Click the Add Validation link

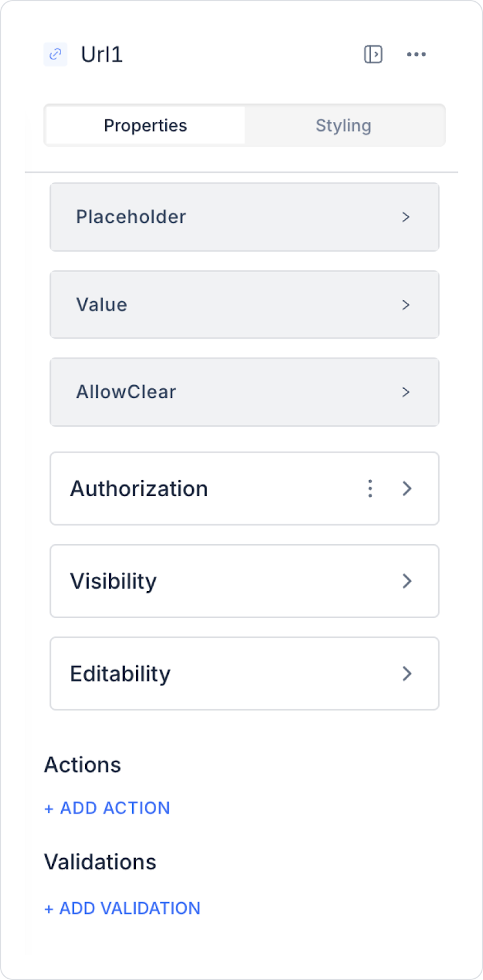pyautogui.click(x=122, y=908)
